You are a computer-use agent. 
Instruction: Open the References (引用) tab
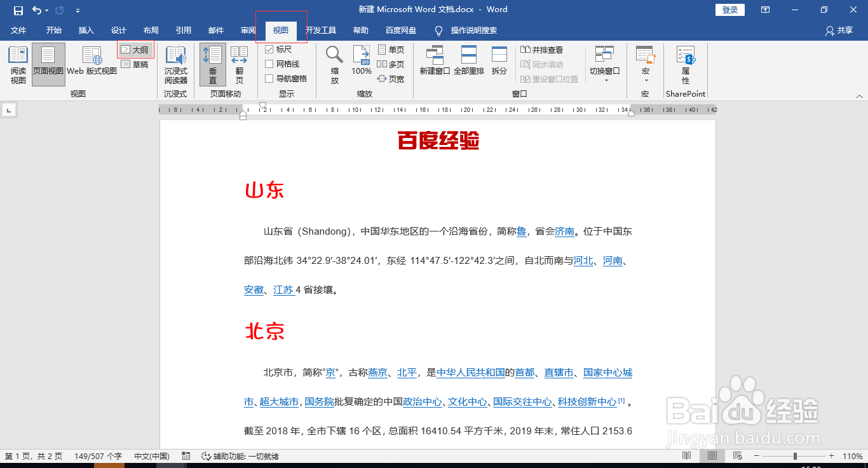(184, 31)
